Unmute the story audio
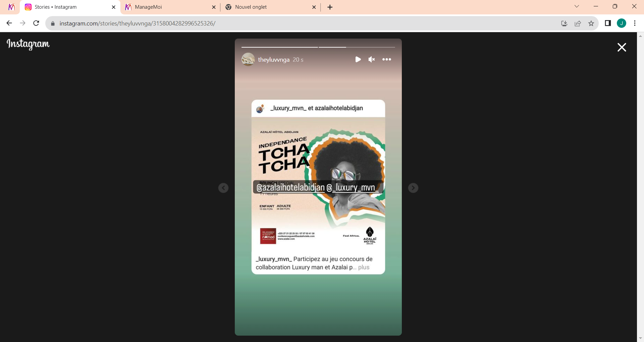This screenshot has width=644, height=342. tap(372, 59)
